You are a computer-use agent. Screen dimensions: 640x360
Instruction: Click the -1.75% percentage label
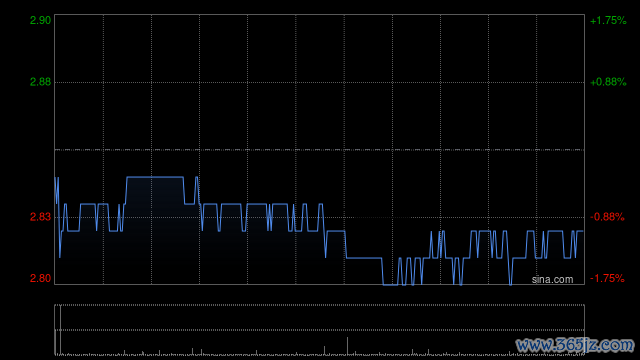[607, 278]
